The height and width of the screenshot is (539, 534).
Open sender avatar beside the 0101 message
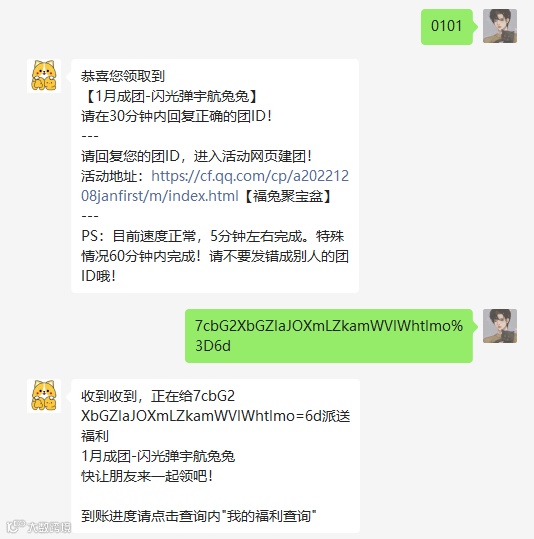coord(500,26)
